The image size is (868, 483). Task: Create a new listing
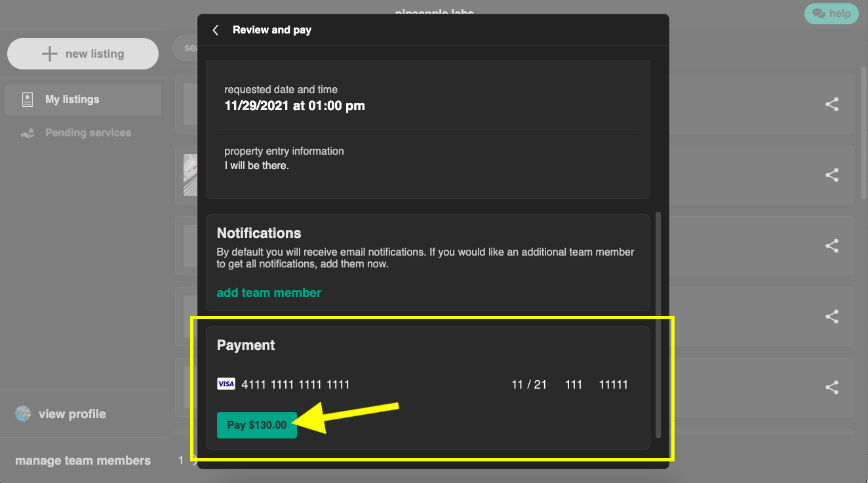coord(83,54)
